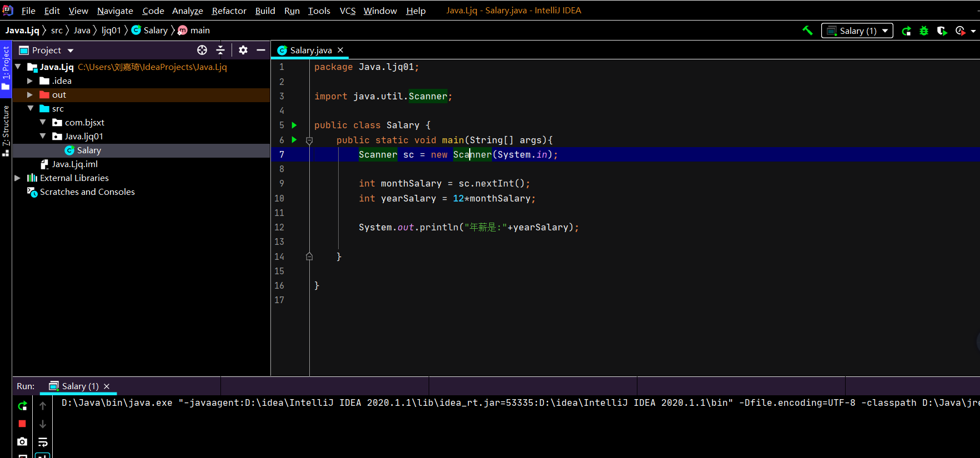Click the java.exe command line in console
This screenshot has height=458, width=980.
pos(520,403)
